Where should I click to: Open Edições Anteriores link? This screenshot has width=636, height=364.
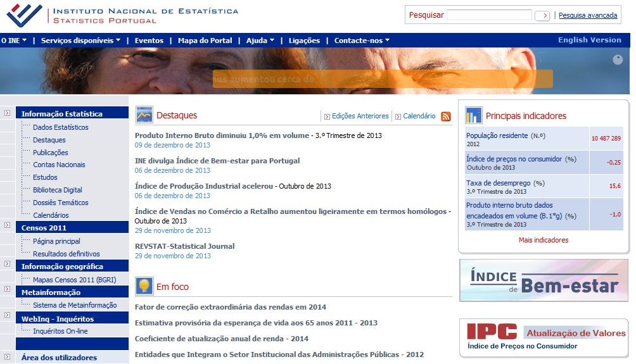pyautogui.click(x=360, y=116)
